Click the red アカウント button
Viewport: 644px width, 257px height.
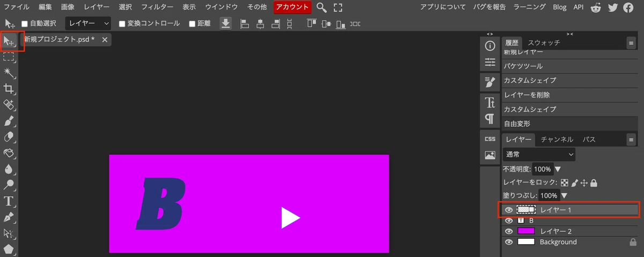[292, 7]
